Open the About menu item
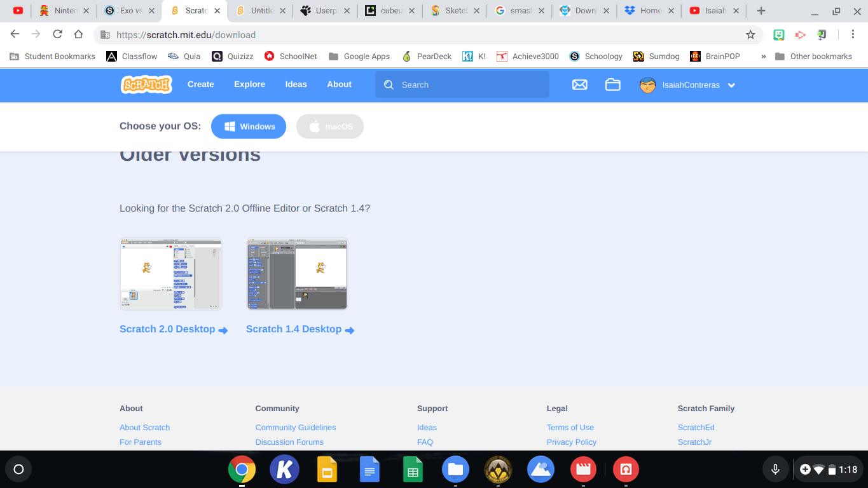868x488 pixels. coord(339,85)
